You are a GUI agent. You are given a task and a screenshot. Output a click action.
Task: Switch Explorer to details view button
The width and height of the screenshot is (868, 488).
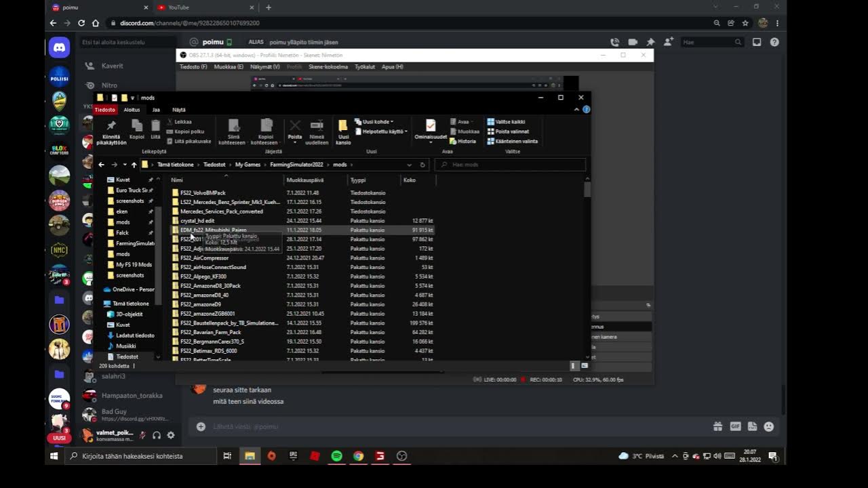coord(573,366)
